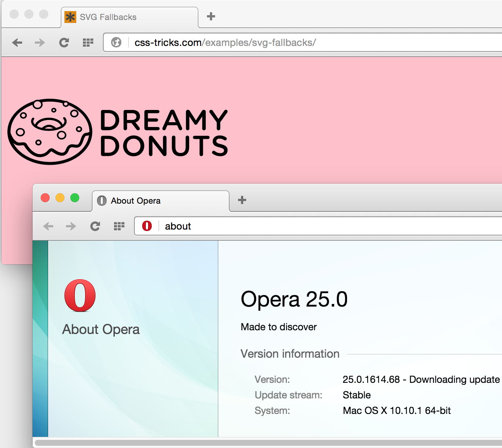Image resolution: width=502 pixels, height=448 pixels.
Task: Select the About Opera tab
Action: 160,201
